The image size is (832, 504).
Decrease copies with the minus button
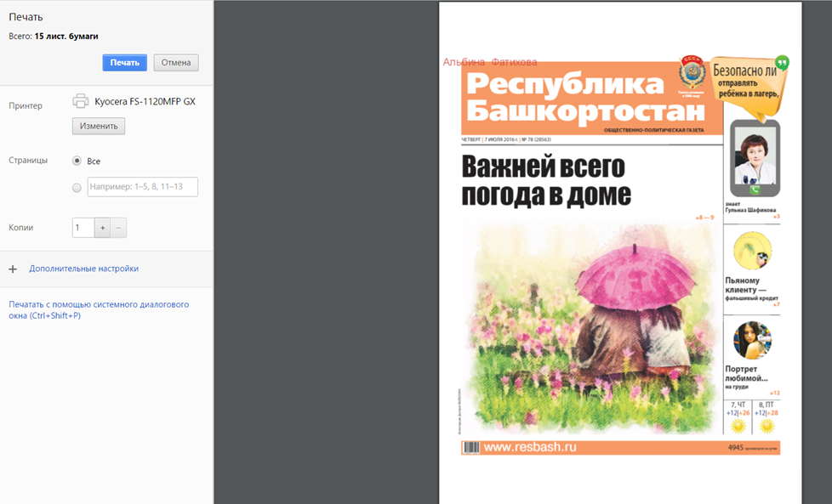pyautogui.click(x=118, y=228)
